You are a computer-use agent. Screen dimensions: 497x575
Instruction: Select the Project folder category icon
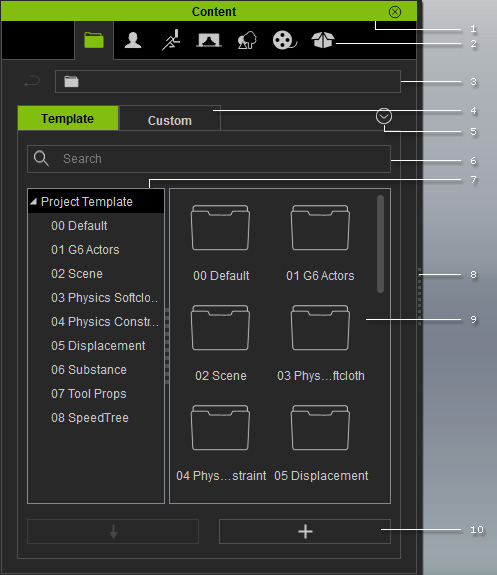coord(94,40)
